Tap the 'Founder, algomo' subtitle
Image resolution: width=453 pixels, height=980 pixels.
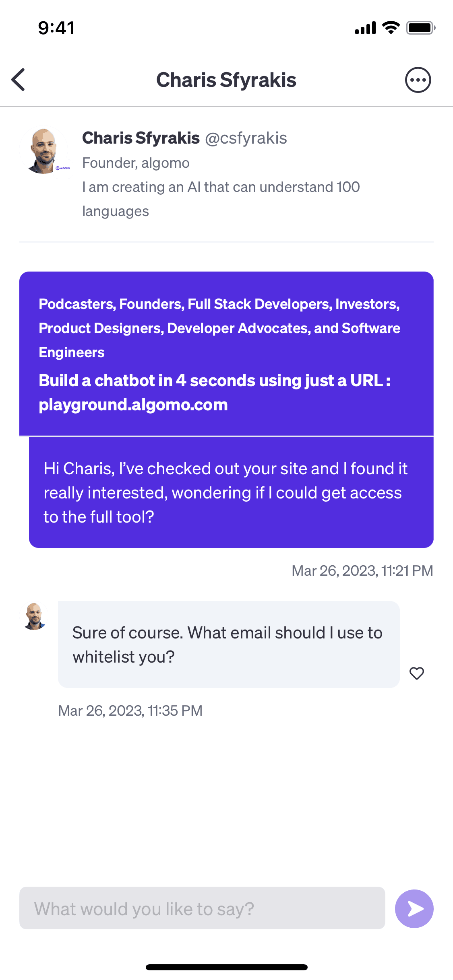pos(136,163)
